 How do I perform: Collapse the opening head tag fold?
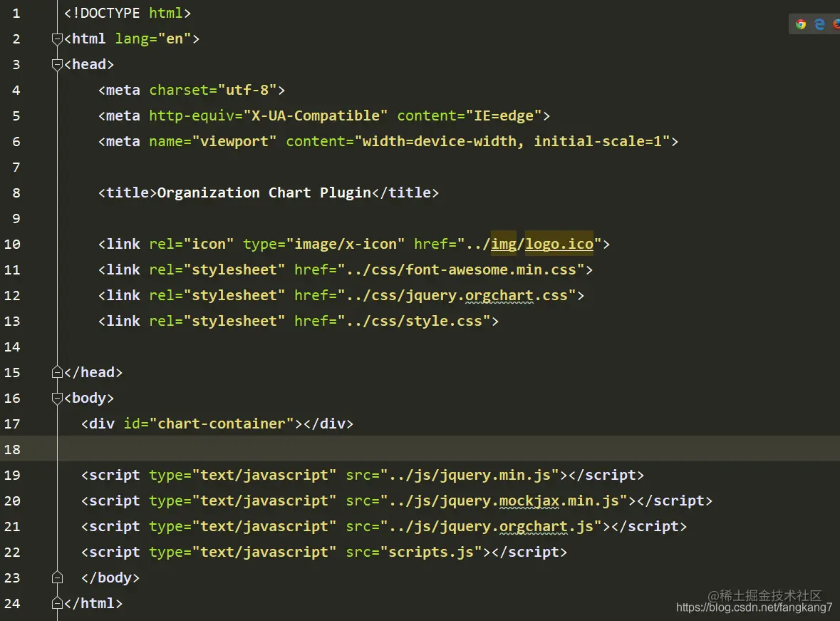pyautogui.click(x=57, y=64)
